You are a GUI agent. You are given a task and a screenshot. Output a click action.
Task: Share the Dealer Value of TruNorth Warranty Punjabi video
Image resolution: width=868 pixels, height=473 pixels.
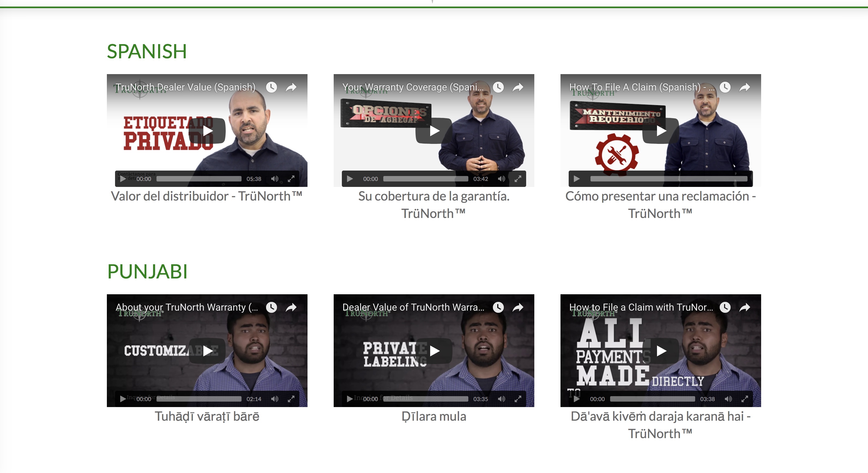pos(518,307)
